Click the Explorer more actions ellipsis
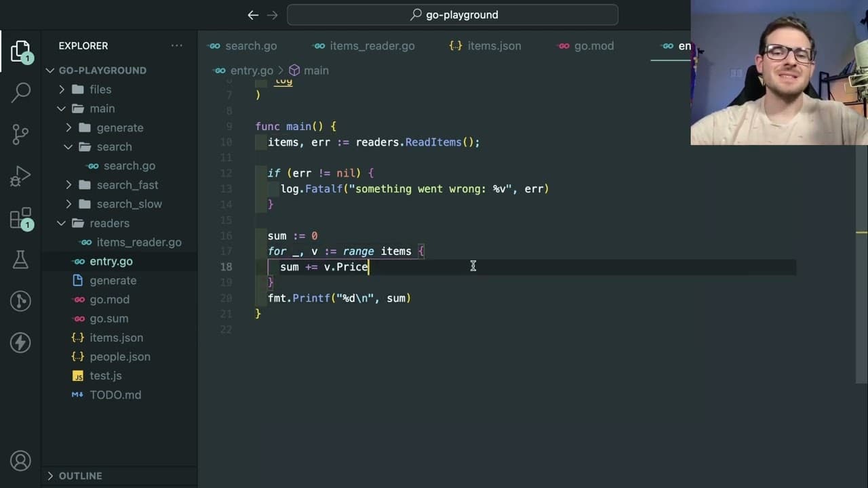 176,45
